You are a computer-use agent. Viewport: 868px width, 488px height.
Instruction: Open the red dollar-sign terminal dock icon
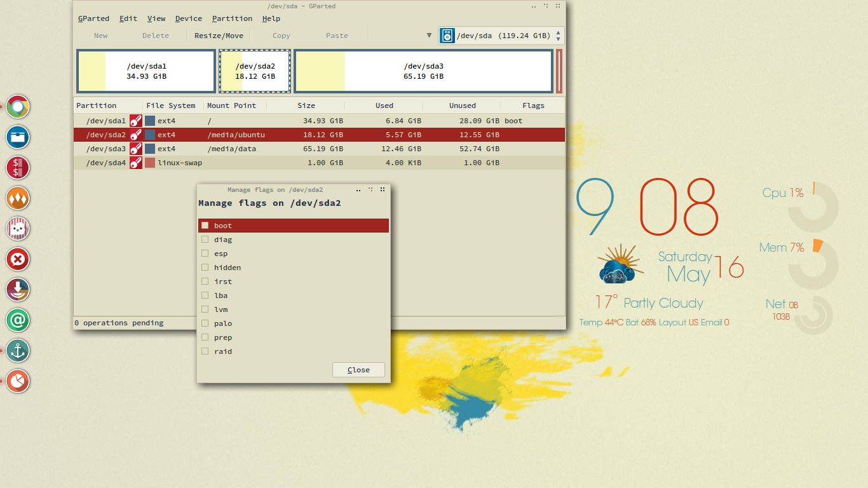click(18, 168)
